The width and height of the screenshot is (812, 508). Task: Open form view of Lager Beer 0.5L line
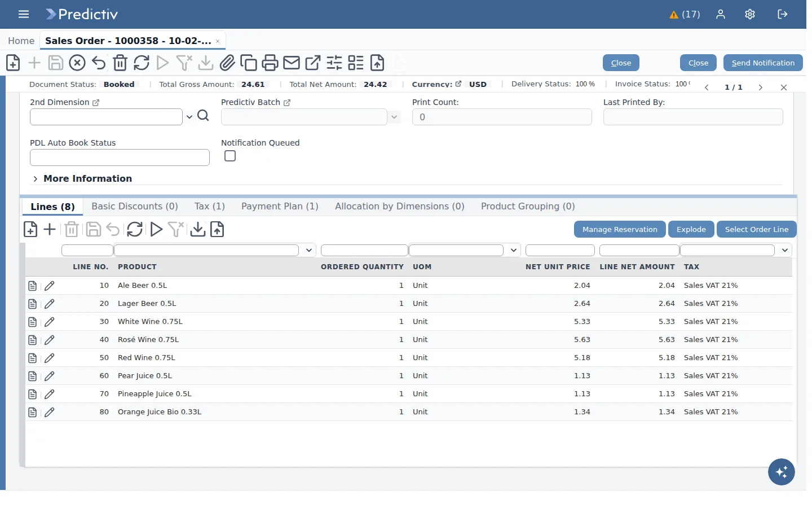pyautogui.click(x=33, y=304)
